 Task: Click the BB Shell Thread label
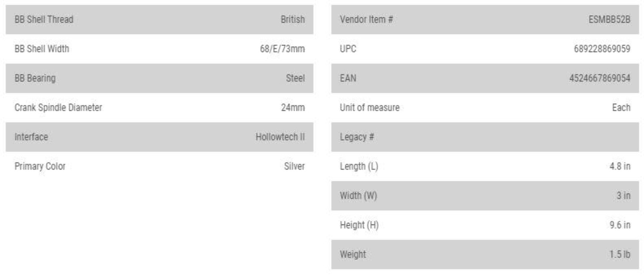point(44,19)
